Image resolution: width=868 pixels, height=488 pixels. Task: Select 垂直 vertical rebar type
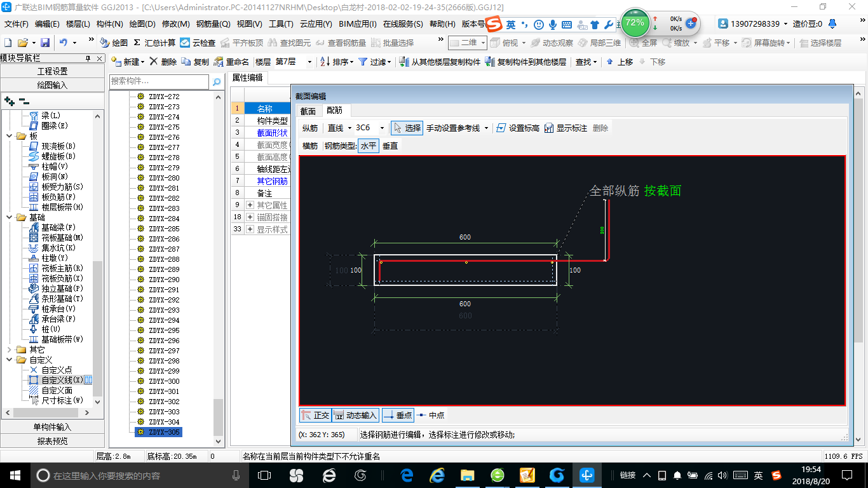pos(390,146)
